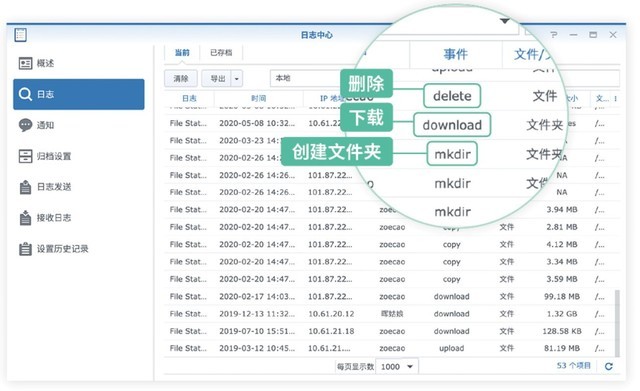Open the 每页显示数 1000 dropdown

coord(397,367)
